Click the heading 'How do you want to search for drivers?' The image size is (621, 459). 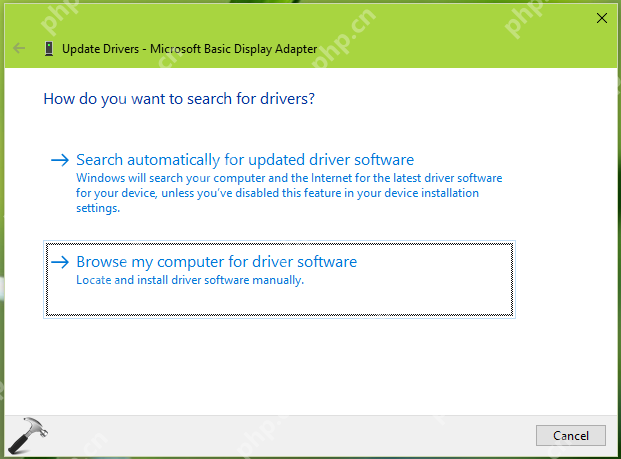coord(179,99)
